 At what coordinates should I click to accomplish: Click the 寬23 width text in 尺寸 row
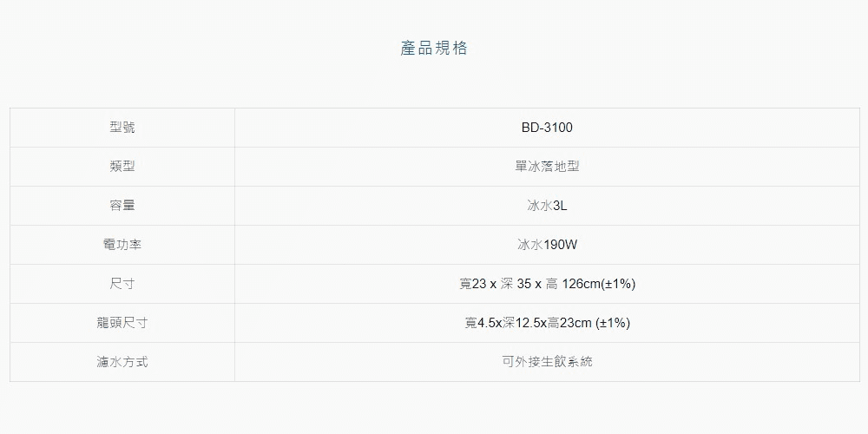471,284
